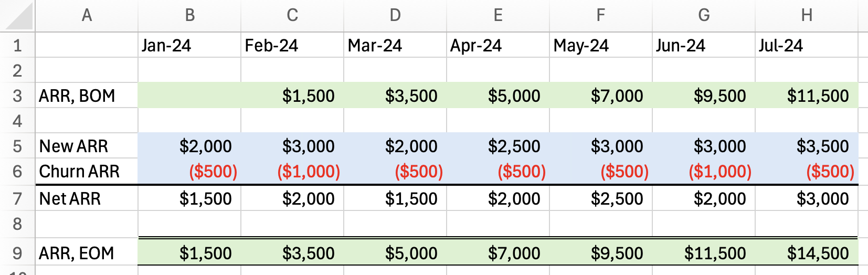The height and width of the screenshot is (275, 868).
Task: Click Jul-24 New ARR value $3,500
Action: pyautogui.click(x=807, y=146)
